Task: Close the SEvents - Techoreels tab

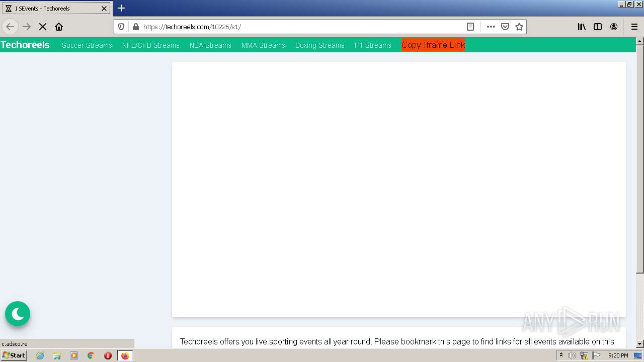Action: click(104, 9)
